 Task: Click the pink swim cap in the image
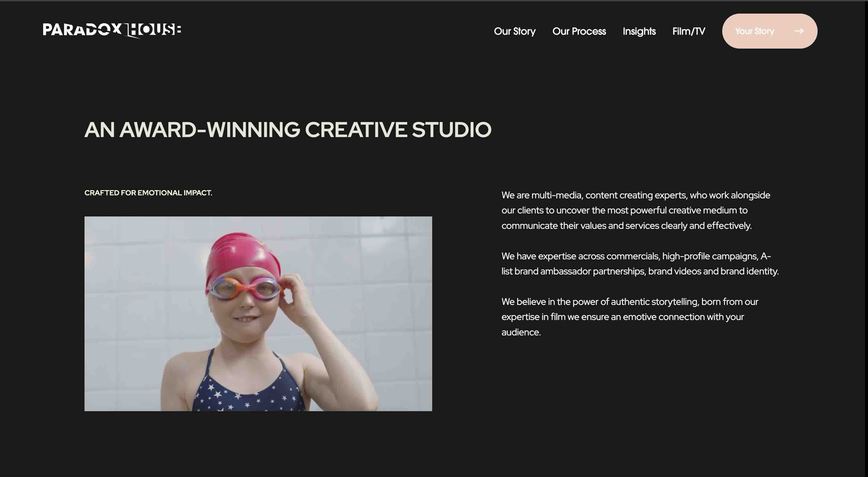tap(243, 255)
